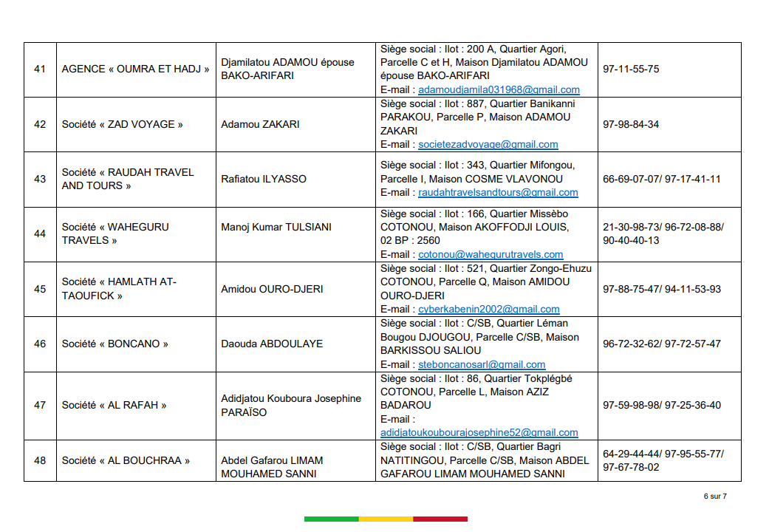Click the red band in the footer
Screen dimensions: 769x532
pyautogui.click(x=440, y=519)
